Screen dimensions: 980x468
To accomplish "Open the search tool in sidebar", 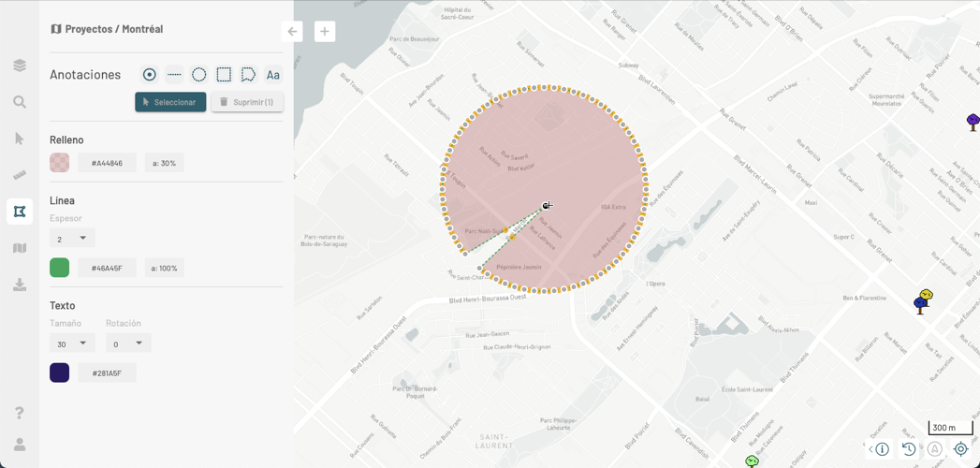I will pos(20,102).
